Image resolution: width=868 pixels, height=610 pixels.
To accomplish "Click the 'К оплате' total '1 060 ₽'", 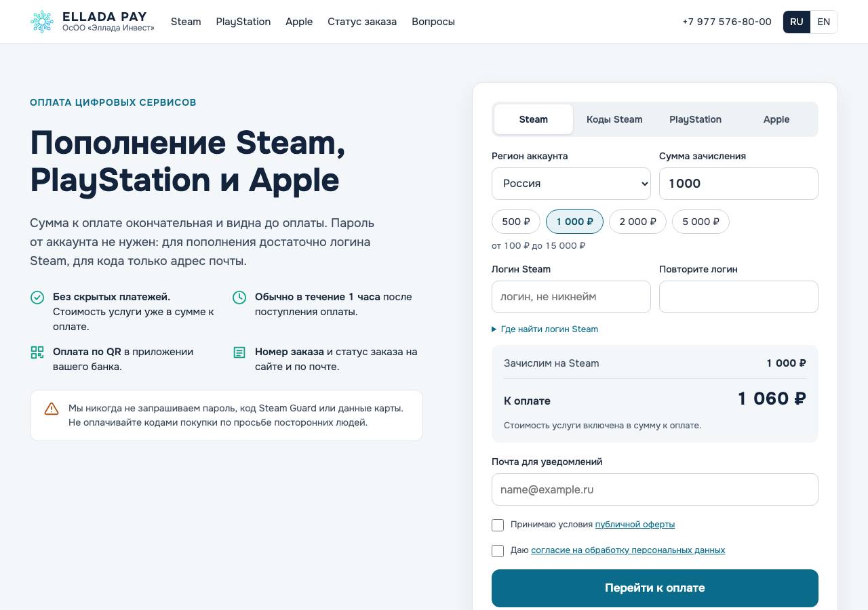I will coord(772,399).
